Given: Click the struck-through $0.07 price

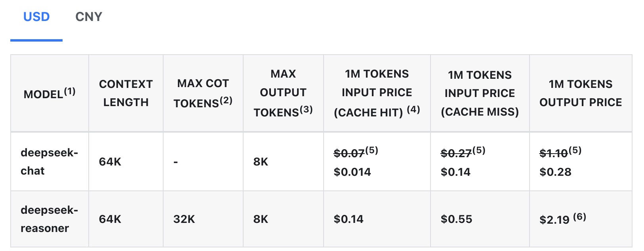Looking at the screenshot, I should (x=349, y=153).
